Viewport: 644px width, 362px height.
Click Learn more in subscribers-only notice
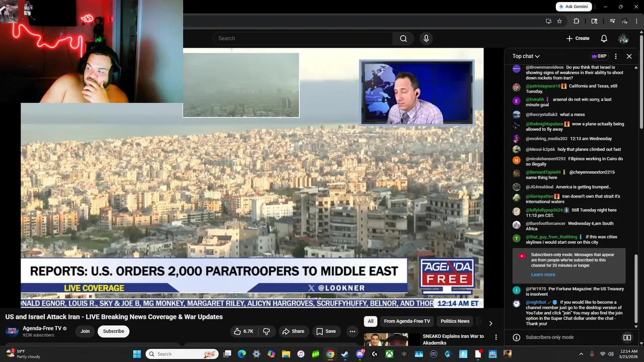543,275
